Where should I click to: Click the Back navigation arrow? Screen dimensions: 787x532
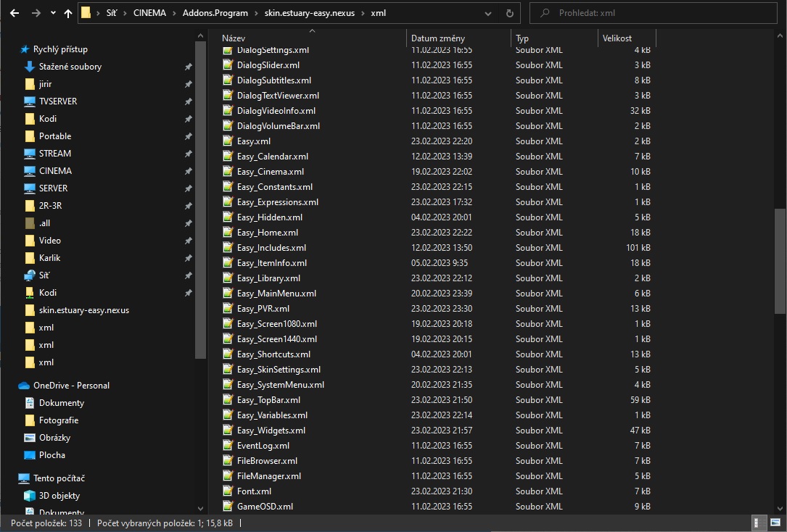tap(15, 13)
